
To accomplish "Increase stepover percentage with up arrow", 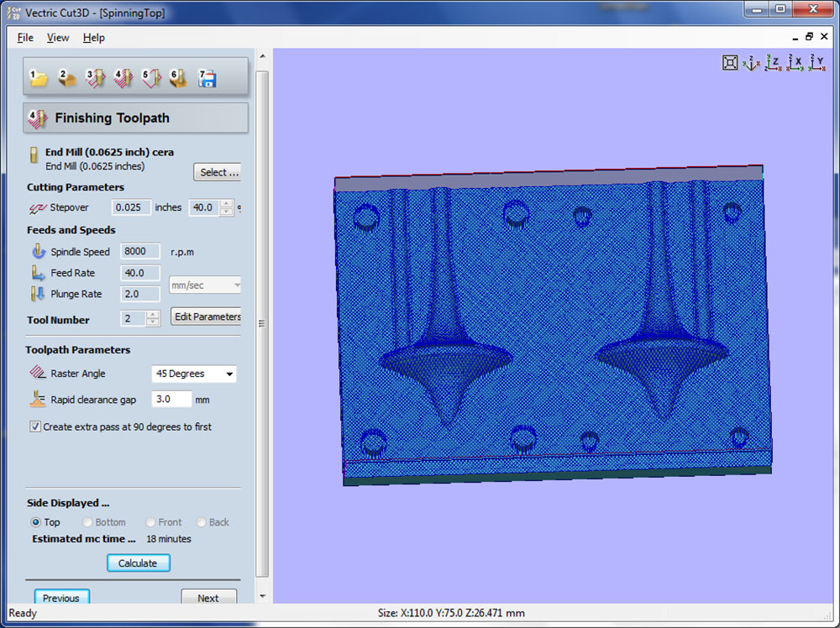I will pos(227,203).
